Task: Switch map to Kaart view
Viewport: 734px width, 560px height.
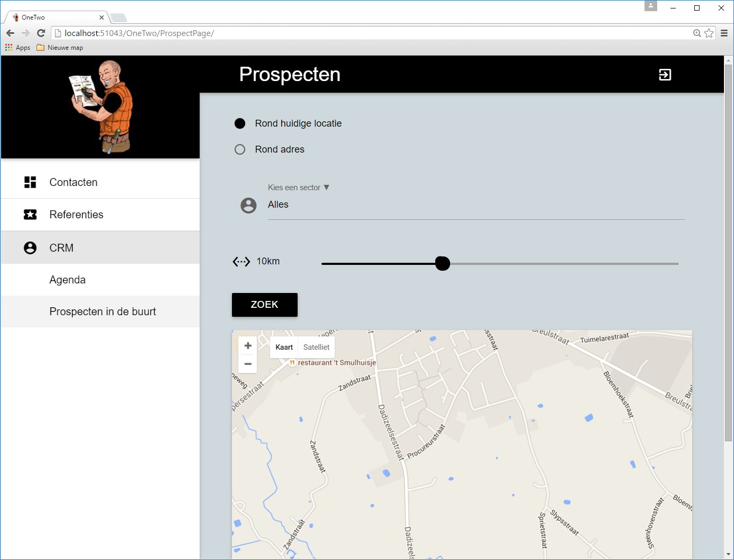Action: [284, 347]
